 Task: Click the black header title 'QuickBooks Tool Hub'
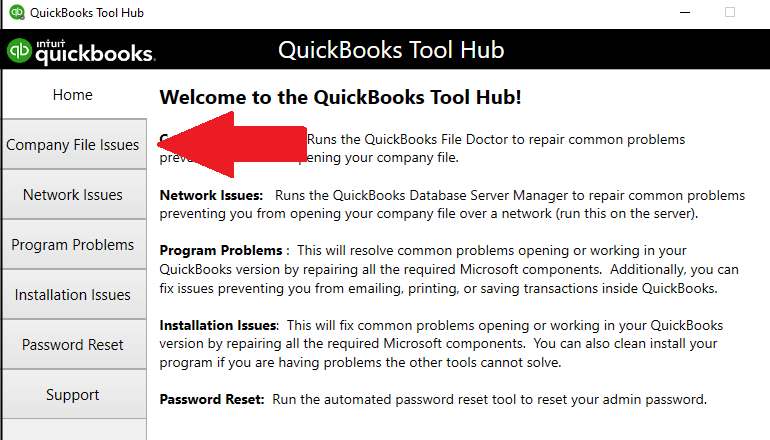point(390,51)
